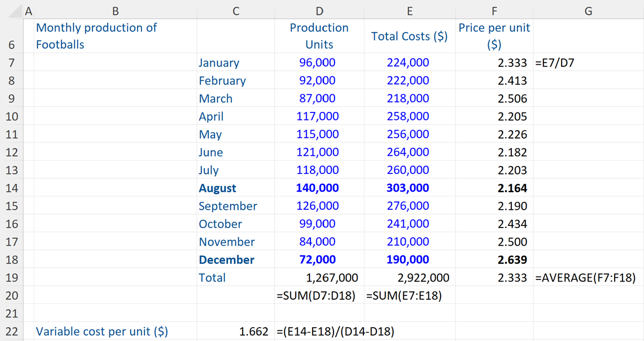The image size is (644, 341).
Task: Select the column G header
Action: (588, 10)
